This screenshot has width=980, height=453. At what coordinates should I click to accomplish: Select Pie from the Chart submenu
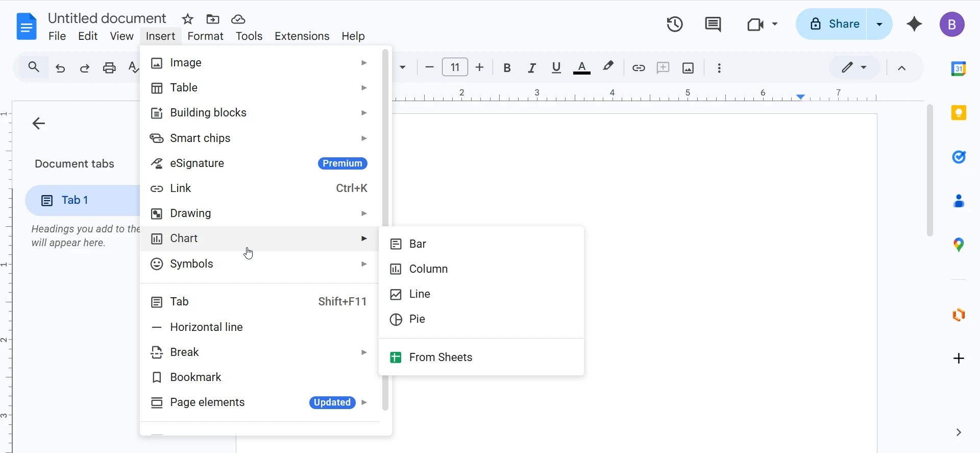(417, 319)
